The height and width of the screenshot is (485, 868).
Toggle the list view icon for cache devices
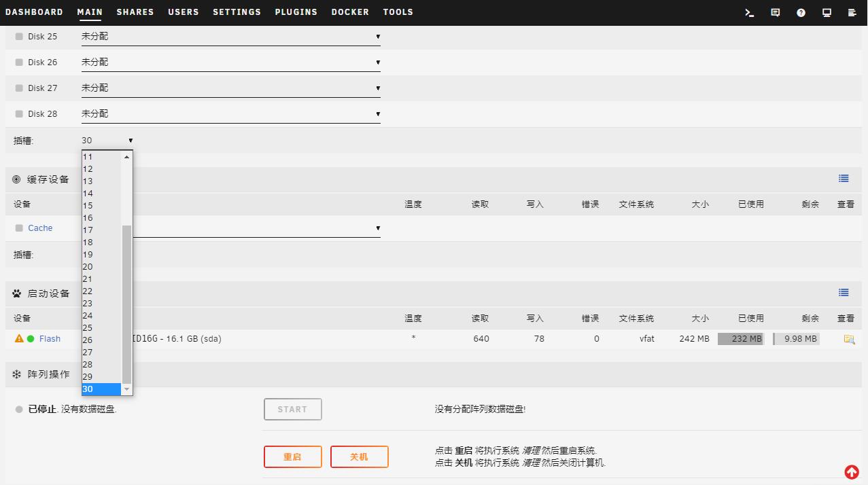point(844,179)
